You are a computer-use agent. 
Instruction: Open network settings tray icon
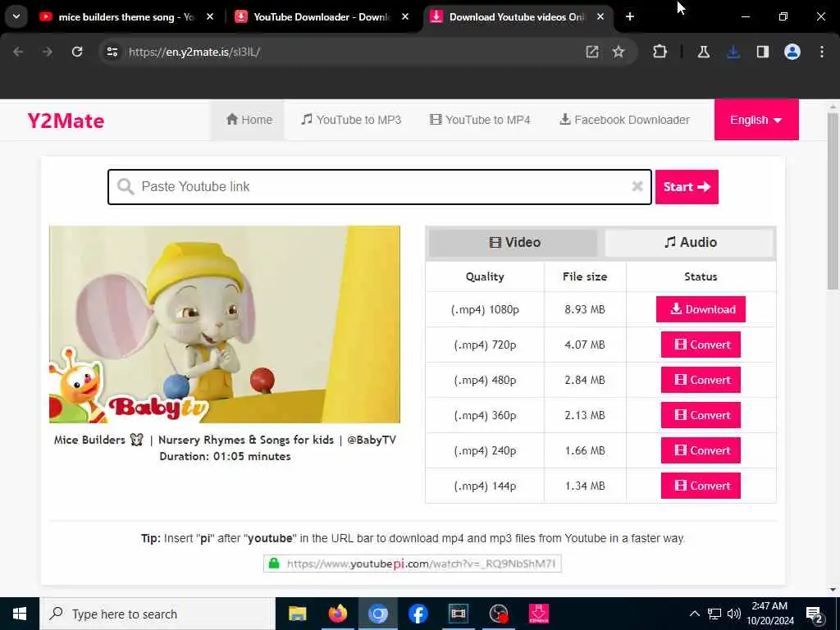pyautogui.click(x=714, y=614)
